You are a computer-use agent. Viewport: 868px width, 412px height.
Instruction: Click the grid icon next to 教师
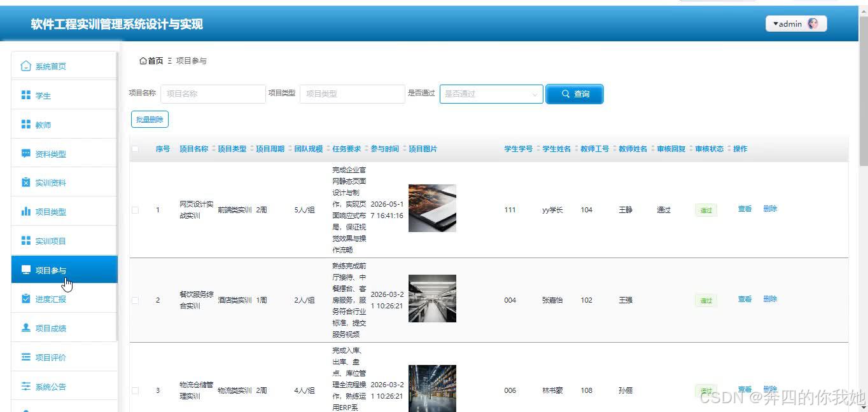[x=26, y=125]
